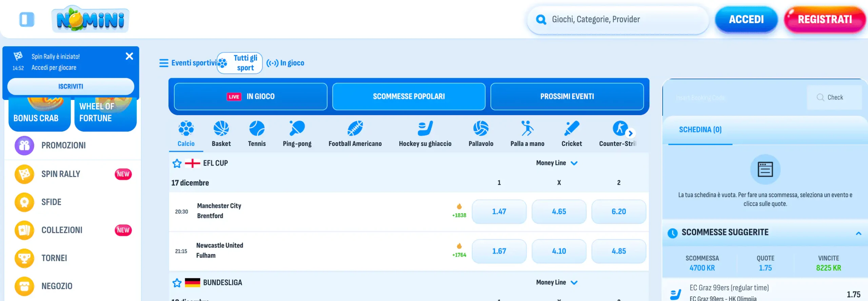Open Bundesliga Money Line dropdown

(x=557, y=282)
